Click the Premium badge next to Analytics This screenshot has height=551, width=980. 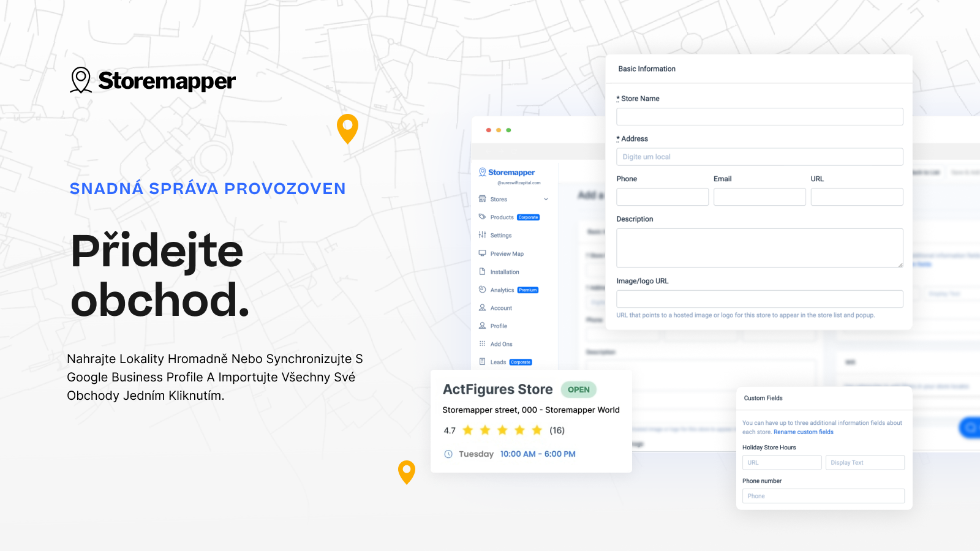[x=528, y=290]
